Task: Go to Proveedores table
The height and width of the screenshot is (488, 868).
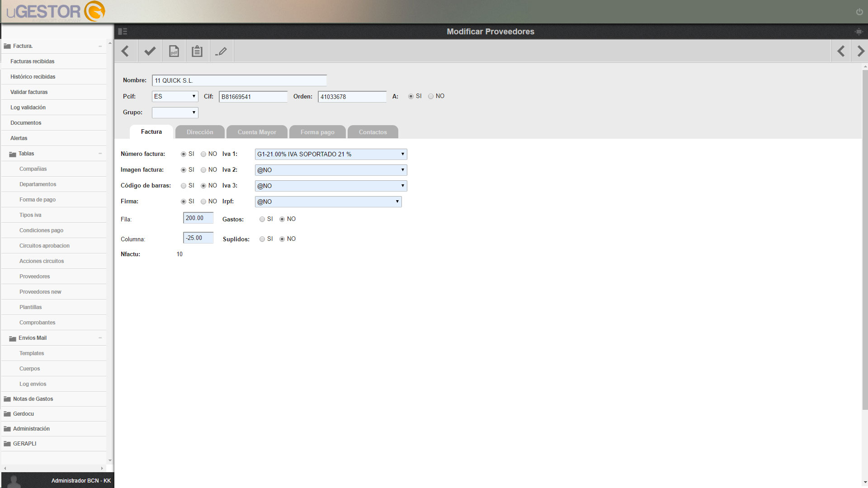Action: (x=54, y=277)
